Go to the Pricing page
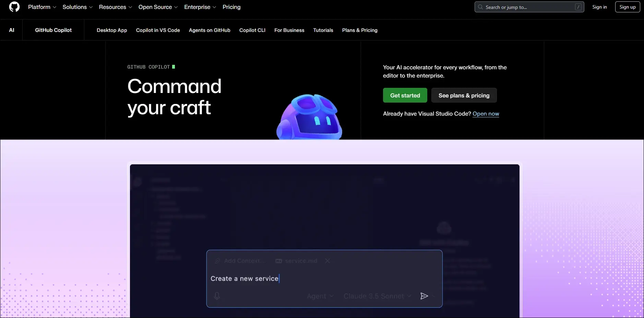The image size is (644, 318). (x=231, y=7)
